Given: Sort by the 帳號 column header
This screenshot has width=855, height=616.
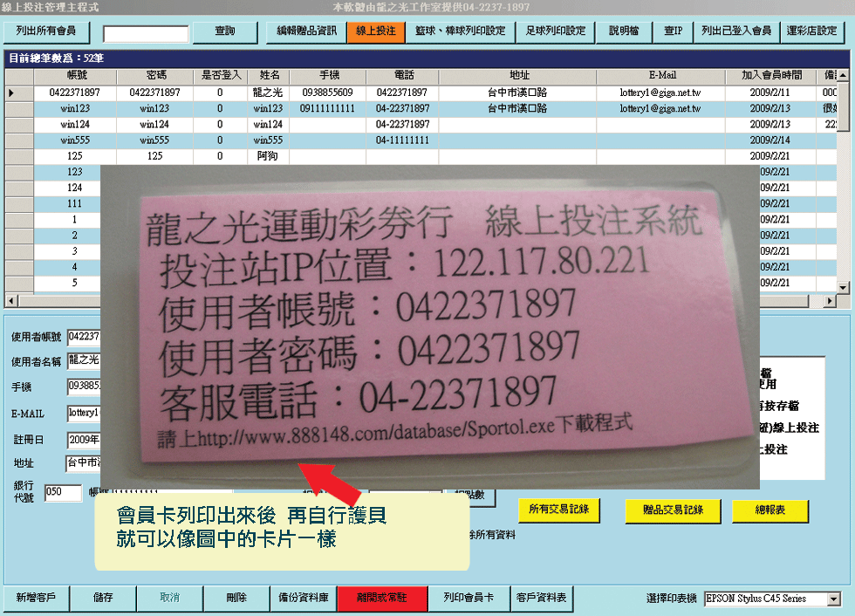Looking at the screenshot, I should (76, 76).
